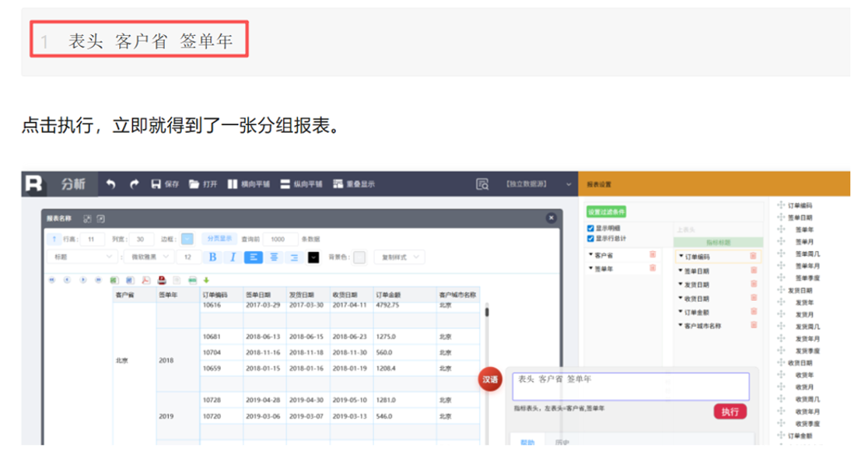The width and height of the screenshot is (868, 458).
Task: Open the 背景色 background color swatch
Action: [359, 257]
